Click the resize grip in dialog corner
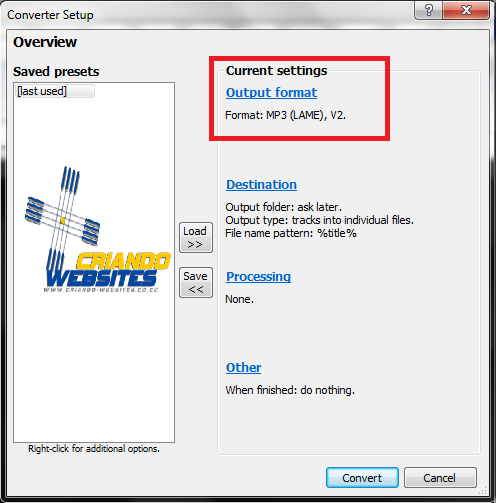This screenshot has width=496, height=503. pyautogui.click(x=483, y=490)
